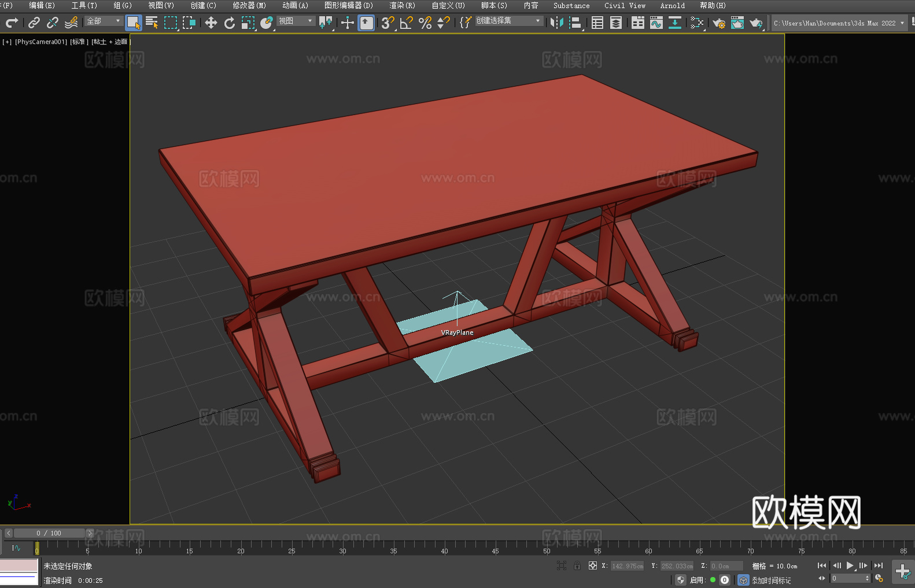The height and width of the screenshot is (588, 915).
Task: Click the [+] viewport general menu
Action: pyautogui.click(x=7, y=42)
